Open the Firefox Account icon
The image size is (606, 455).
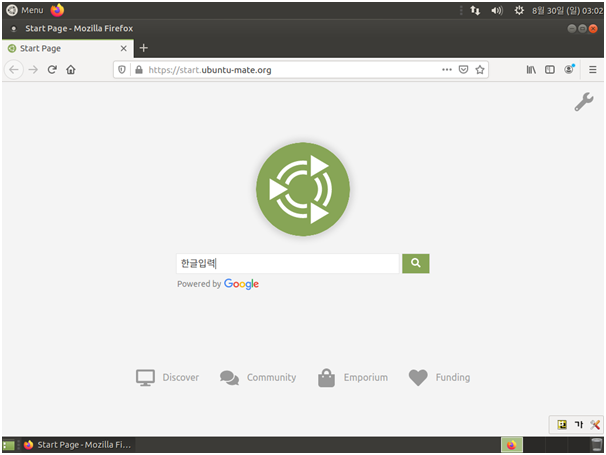coord(569,70)
